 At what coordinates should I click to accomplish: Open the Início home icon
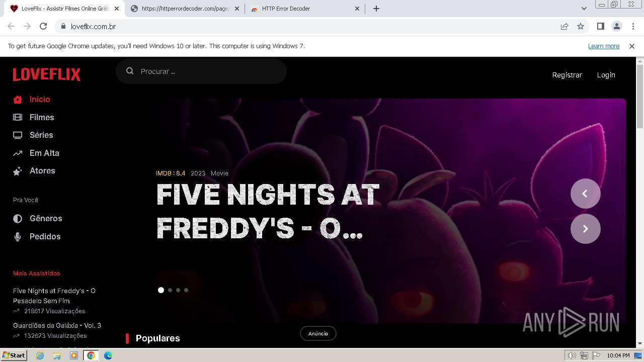coord(18,100)
